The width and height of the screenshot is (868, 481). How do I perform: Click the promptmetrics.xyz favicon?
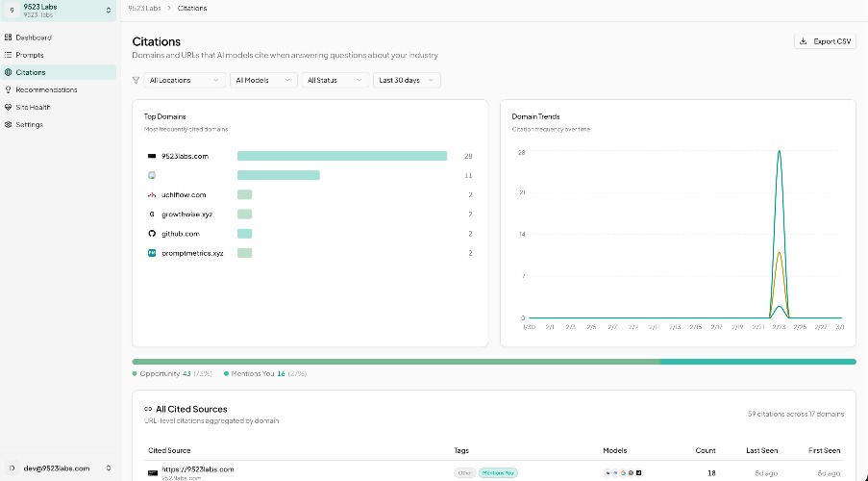point(152,253)
